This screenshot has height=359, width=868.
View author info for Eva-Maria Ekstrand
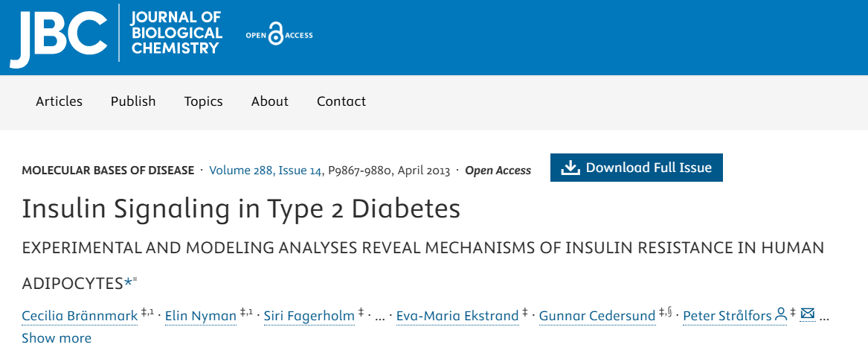point(457,316)
